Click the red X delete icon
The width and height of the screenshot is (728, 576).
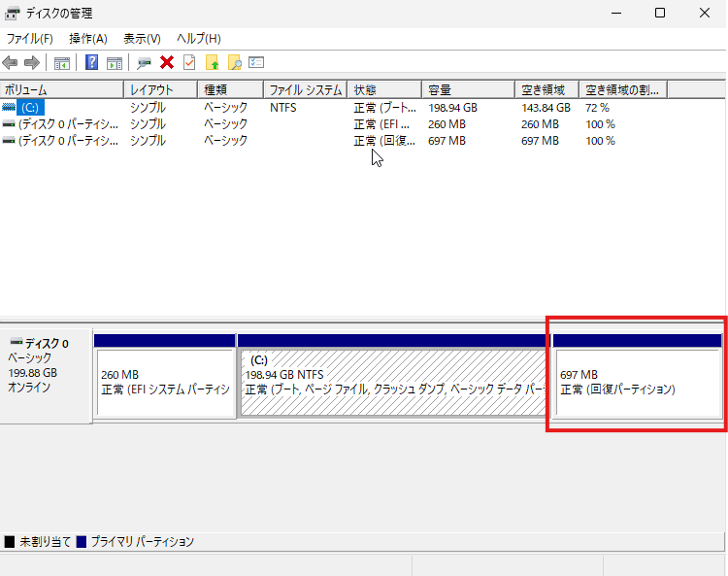(x=167, y=62)
